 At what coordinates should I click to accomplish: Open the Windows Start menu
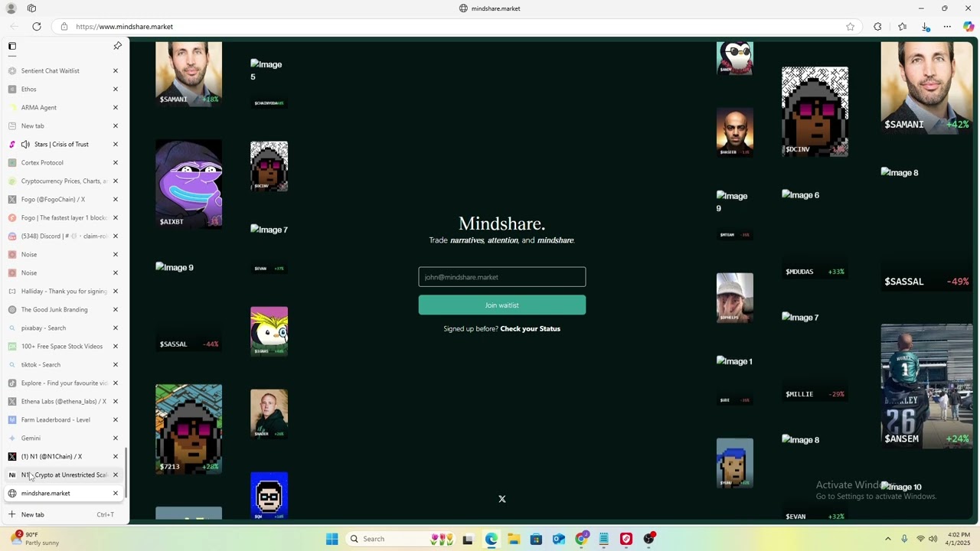[x=332, y=539]
